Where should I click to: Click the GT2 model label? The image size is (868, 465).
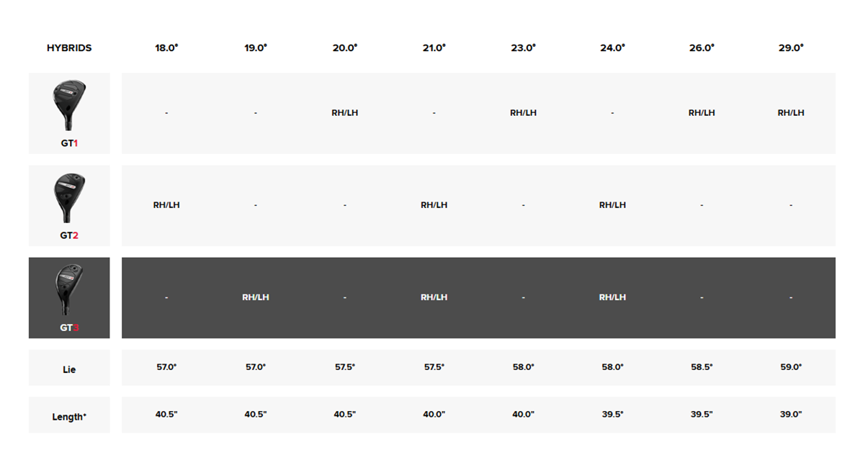[x=69, y=235]
